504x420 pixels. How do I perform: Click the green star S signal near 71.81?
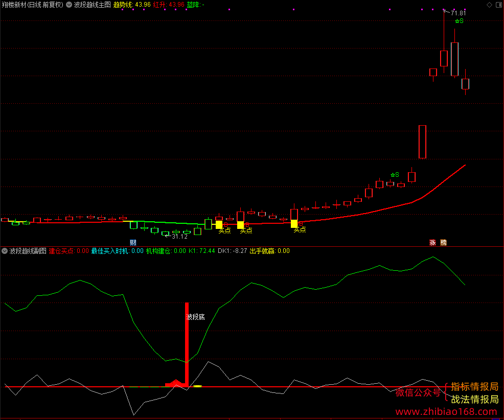click(459, 21)
